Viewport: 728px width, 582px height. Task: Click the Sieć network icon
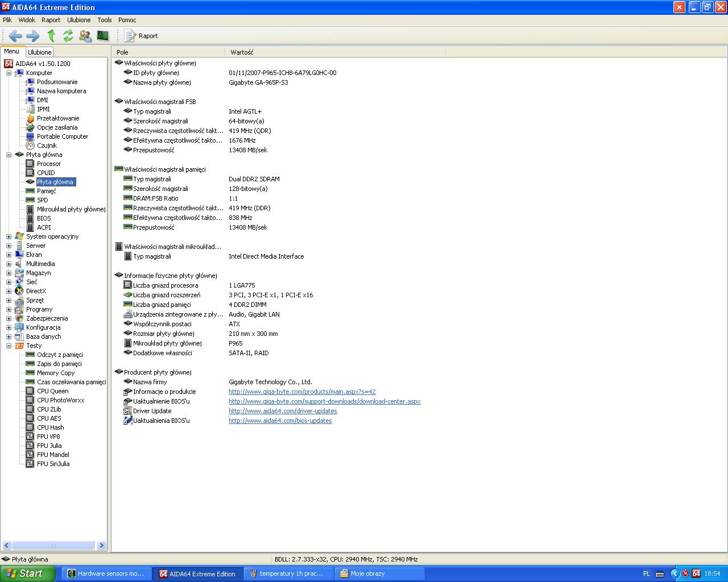pyautogui.click(x=19, y=282)
